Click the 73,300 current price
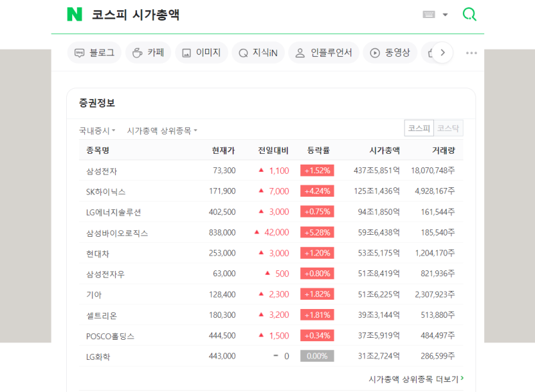Screen dimensions: 535x392 [x=224, y=170]
